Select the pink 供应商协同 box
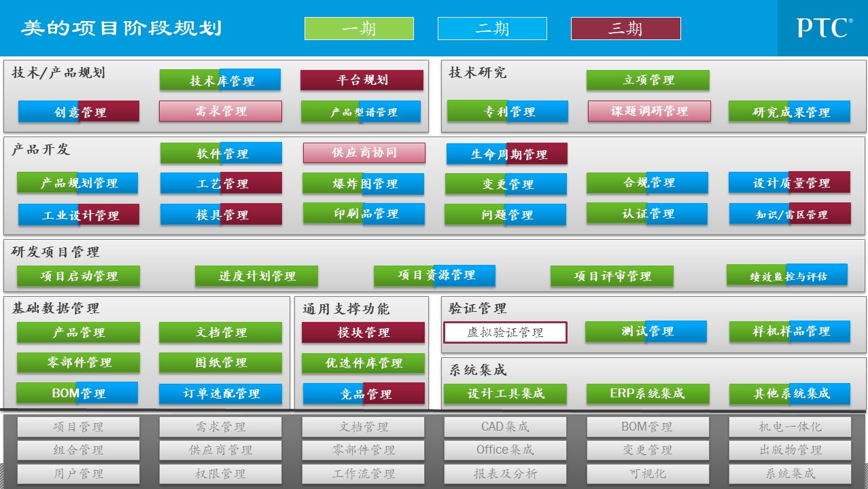868x489 pixels. tap(364, 153)
